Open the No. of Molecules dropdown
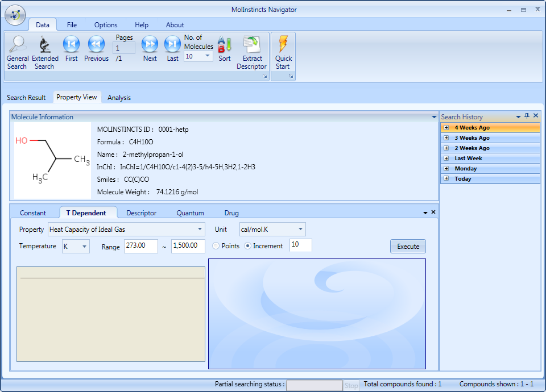The width and height of the screenshot is (546, 392). click(208, 56)
